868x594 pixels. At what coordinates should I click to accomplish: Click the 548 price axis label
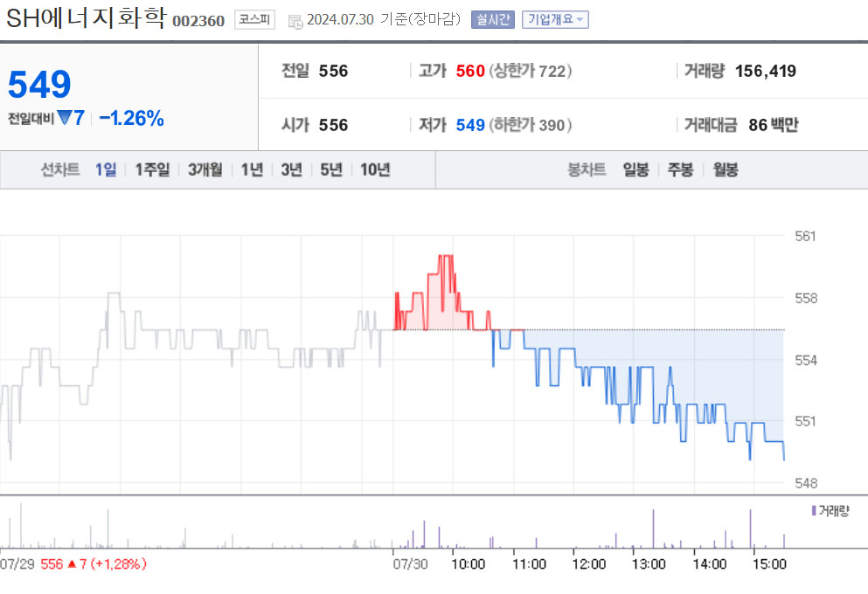(805, 483)
